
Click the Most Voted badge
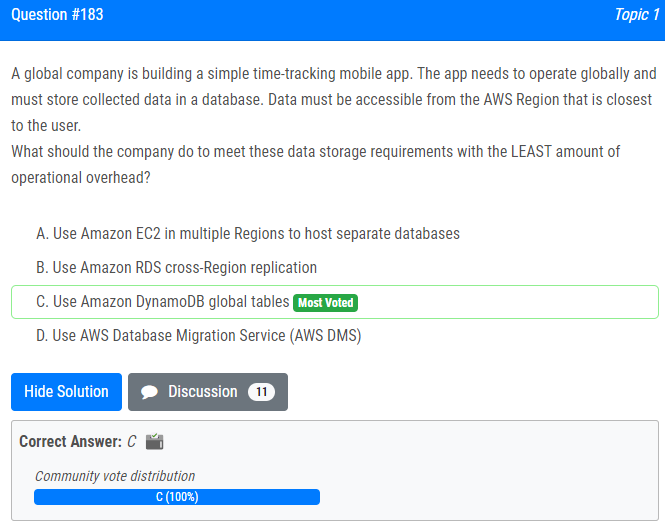(x=325, y=303)
